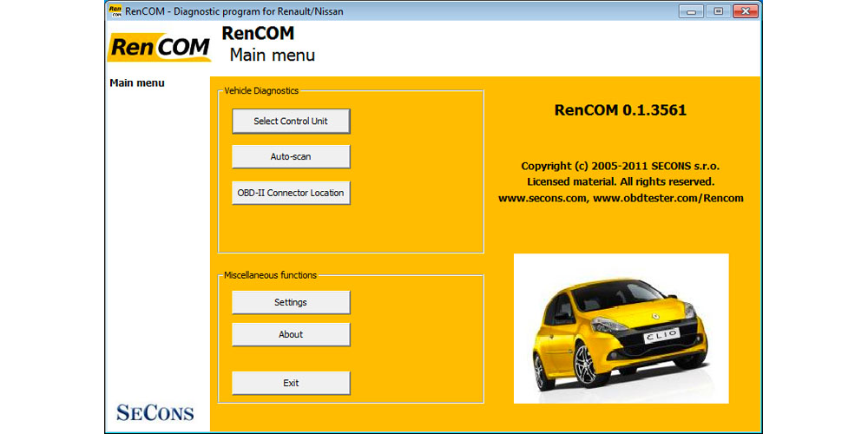868x434 pixels.
Task: Open the Settings page
Action: pyautogui.click(x=291, y=302)
